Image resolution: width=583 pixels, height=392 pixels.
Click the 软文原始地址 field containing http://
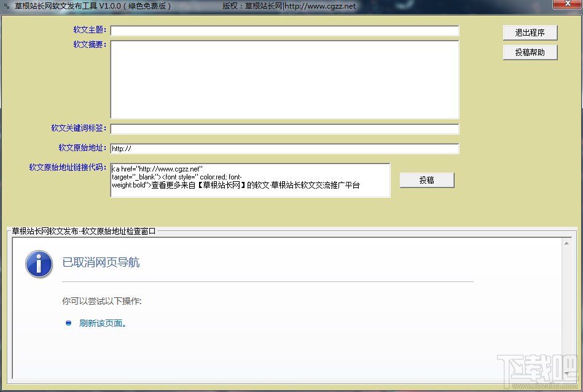[285, 149]
